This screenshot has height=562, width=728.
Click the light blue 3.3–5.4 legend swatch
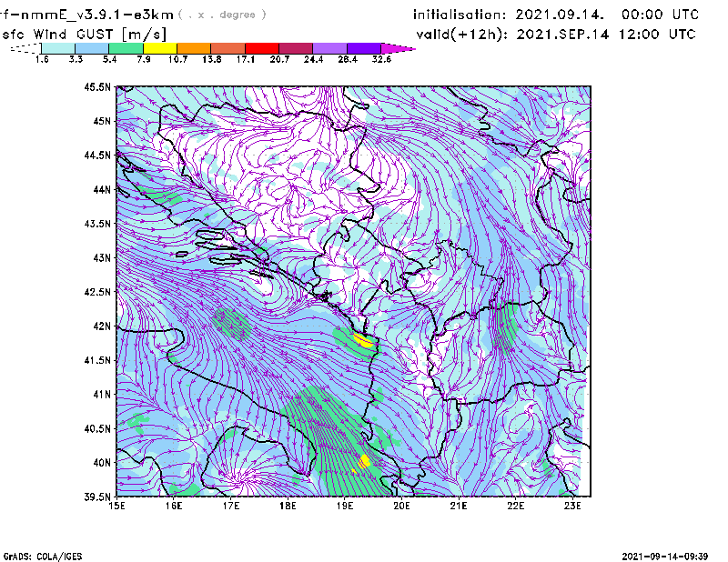(92, 48)
